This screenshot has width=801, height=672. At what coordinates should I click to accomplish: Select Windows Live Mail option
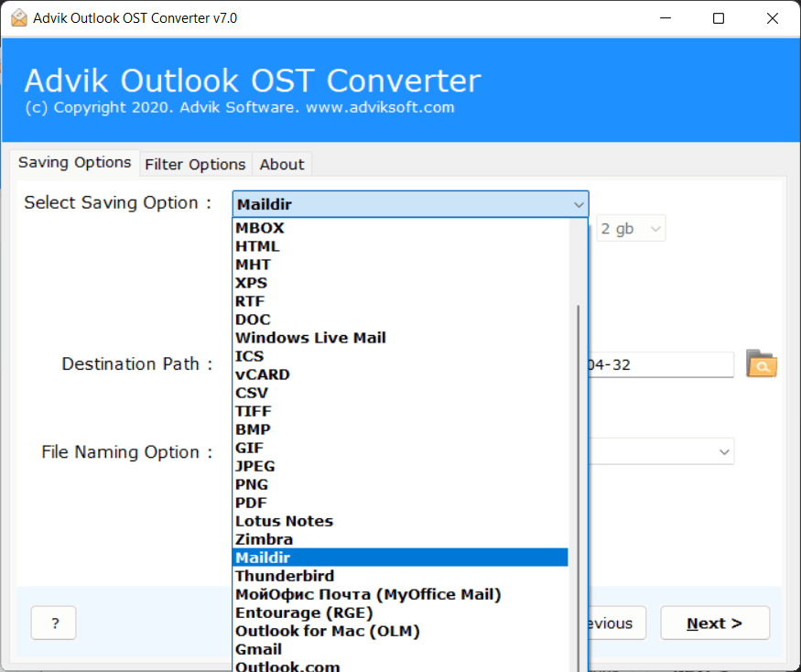400,338
